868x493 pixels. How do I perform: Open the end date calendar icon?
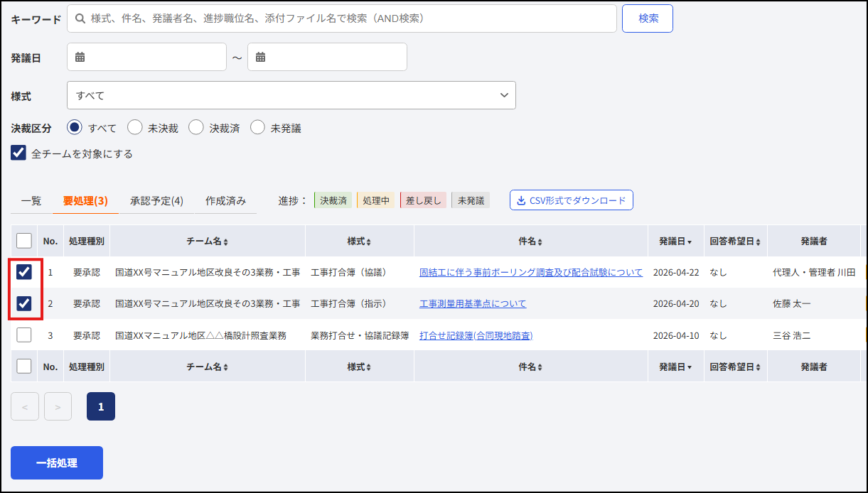pyautogui.click(x=260, y=57)
